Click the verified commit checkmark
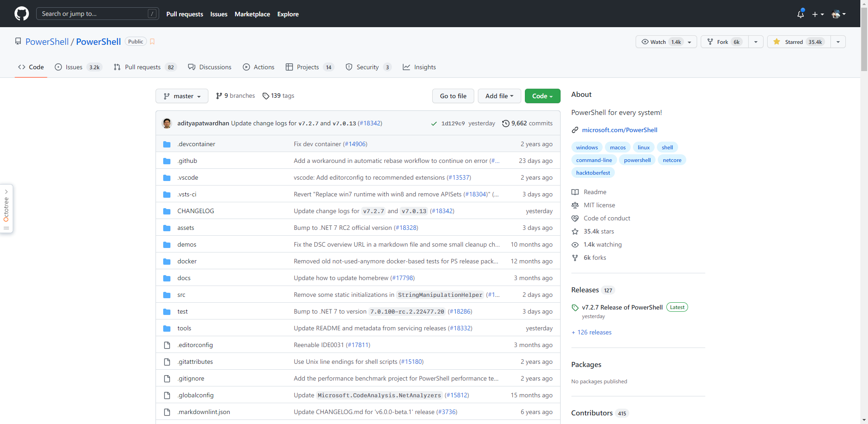 pyautogui.click(x=434, y=123)
